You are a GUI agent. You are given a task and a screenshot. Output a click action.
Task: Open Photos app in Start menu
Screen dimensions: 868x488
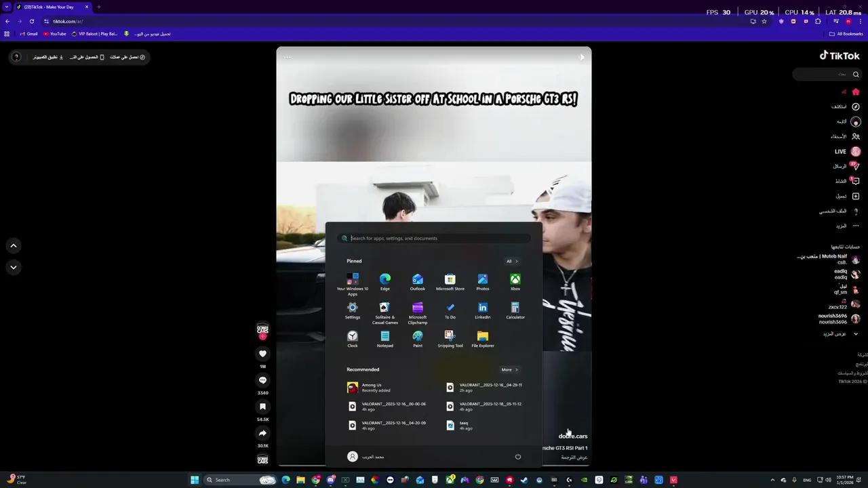click(x=483, y=282)
